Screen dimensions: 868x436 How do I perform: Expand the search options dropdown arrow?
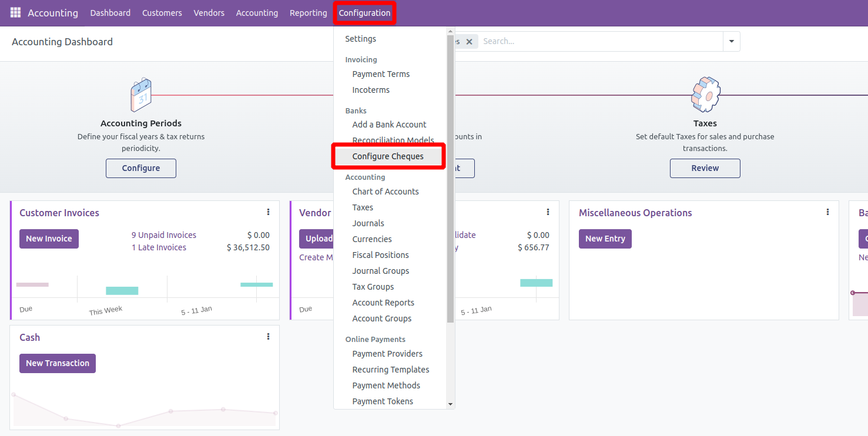tap(732, 42)
